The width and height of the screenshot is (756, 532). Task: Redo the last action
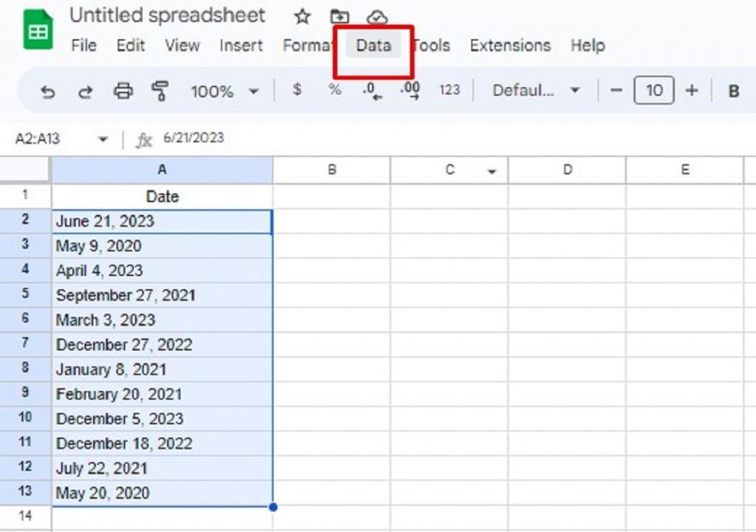(86, 91)
